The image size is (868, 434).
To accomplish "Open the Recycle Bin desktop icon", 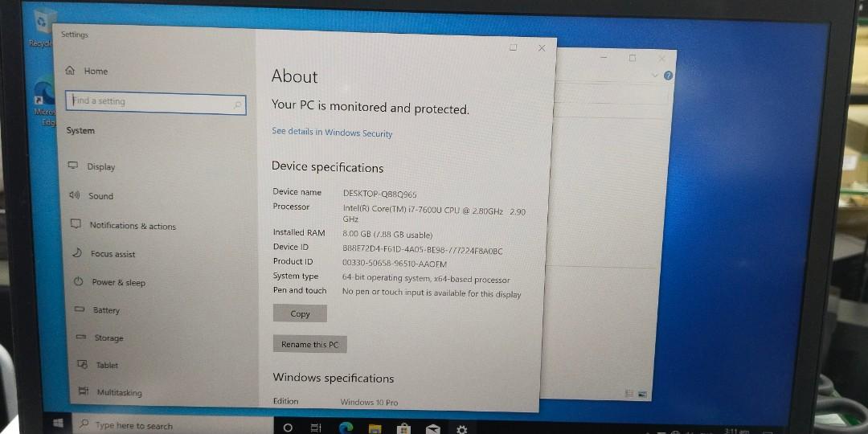I will pyautogui.click(x=43, y=27).
